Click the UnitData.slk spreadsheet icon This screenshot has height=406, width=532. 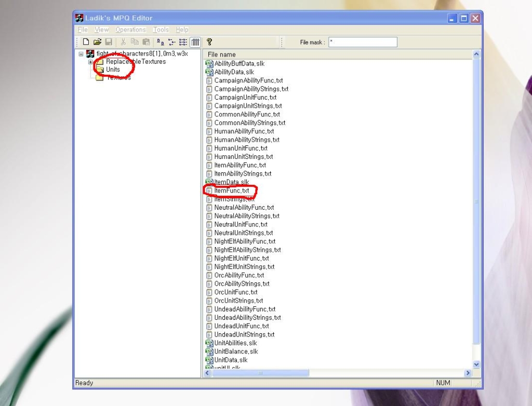click(209, 360)
